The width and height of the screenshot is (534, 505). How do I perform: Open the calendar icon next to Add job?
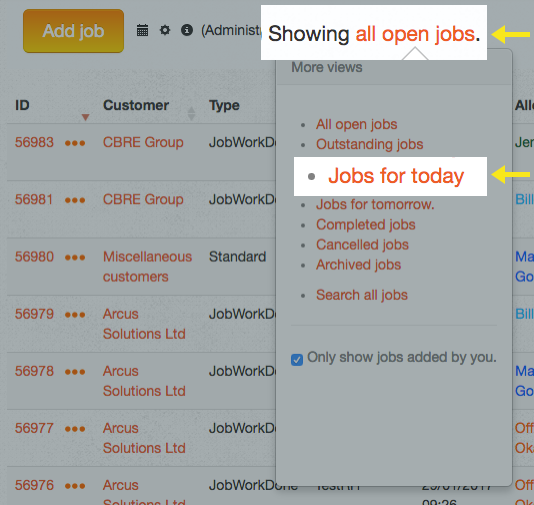tap(142, 30)
